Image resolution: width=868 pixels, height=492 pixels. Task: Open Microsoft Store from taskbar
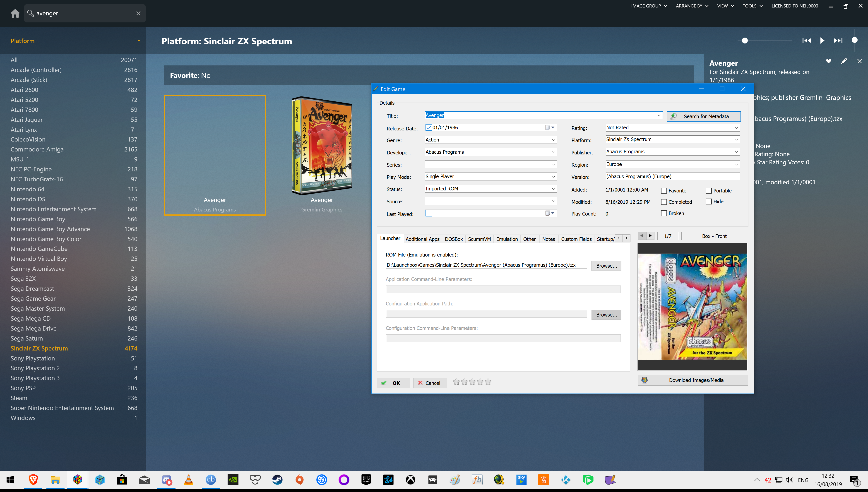tap(122, 480)
